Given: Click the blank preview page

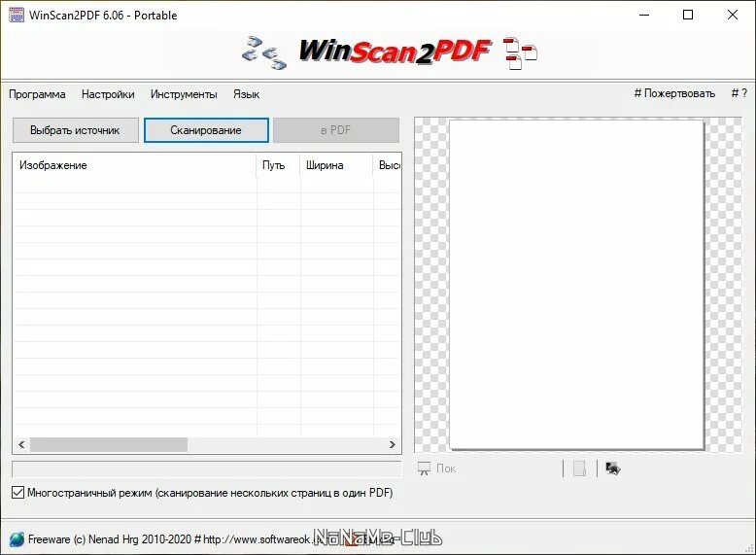Looking at the screenshot, I should [x=576, y=285].
